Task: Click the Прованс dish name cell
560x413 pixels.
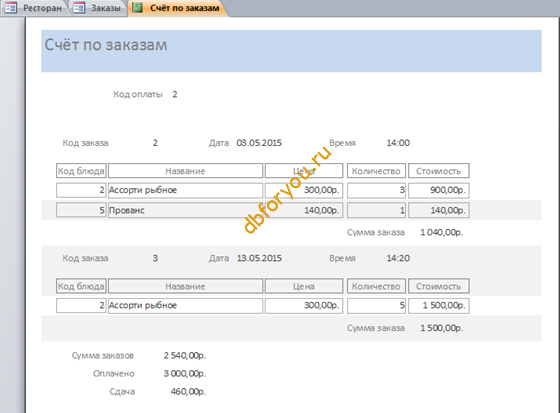Action: (x=185, y=210)
